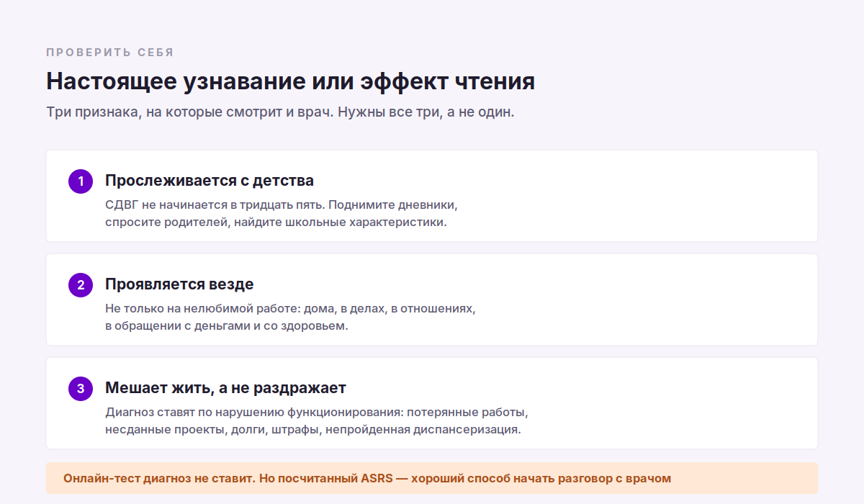
Task: Click the title 'Настоящее узнавание или эффект чтения'
Action: (x=290, y=81)
